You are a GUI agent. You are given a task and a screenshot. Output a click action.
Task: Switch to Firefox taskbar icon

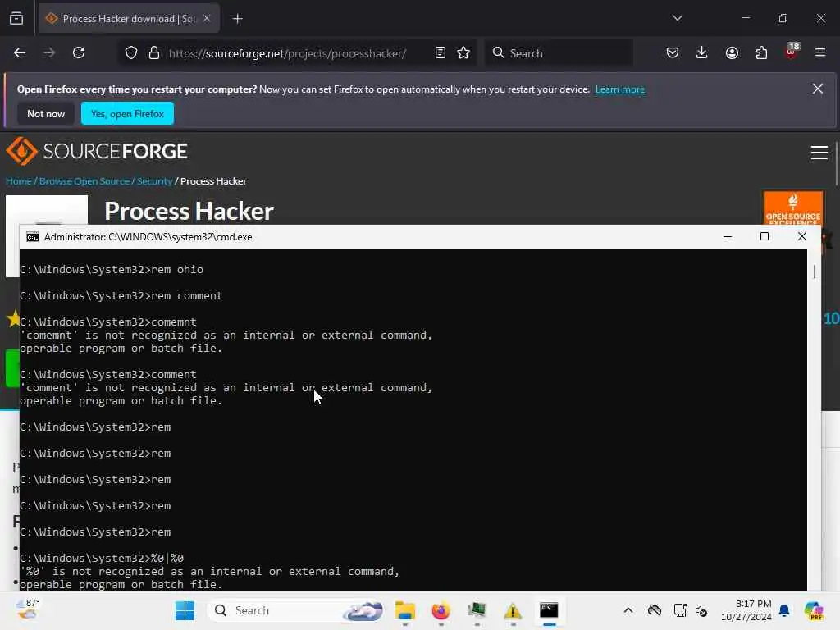441,610
